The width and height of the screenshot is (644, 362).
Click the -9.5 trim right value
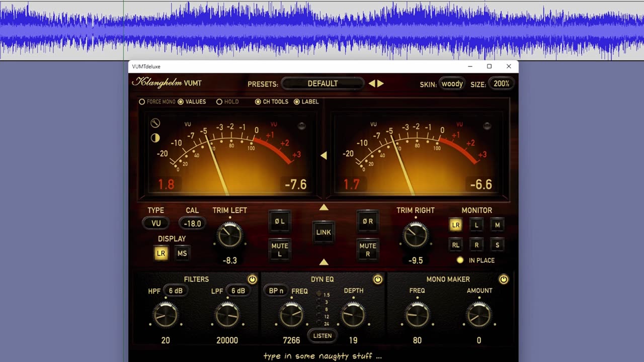point(416,260)
